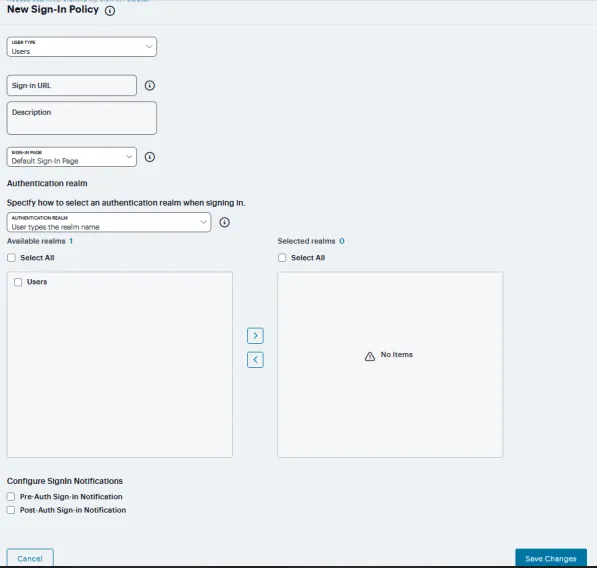Enable Post-Auth Sign-in Notification
Screen dimensions: 597x568
tap(11, 510)
